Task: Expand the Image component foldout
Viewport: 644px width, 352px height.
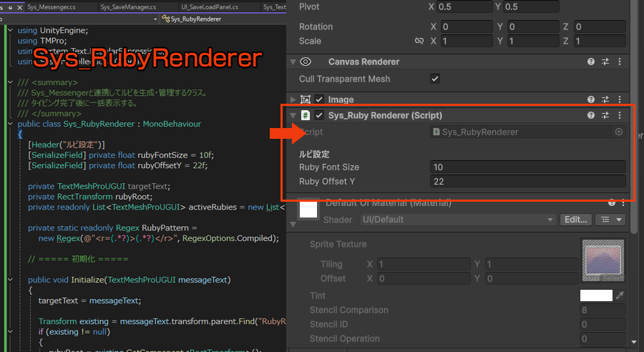Action: coord(293,99)
